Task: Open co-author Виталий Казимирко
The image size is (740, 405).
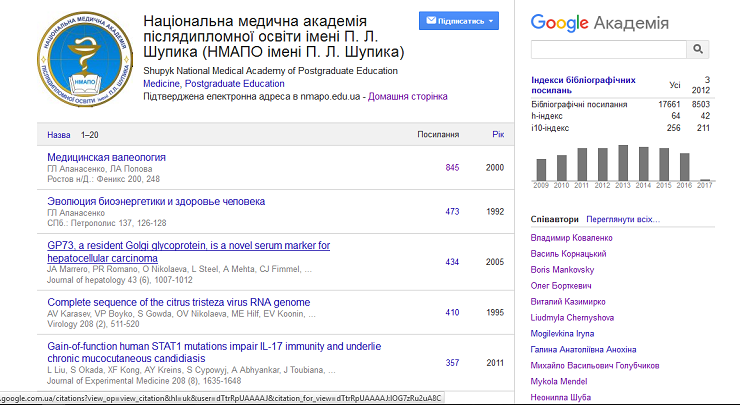Action: (568, 302)
